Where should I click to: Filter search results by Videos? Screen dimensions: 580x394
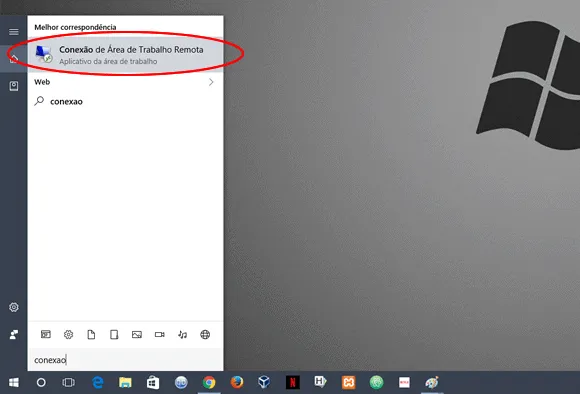[160, 334]
